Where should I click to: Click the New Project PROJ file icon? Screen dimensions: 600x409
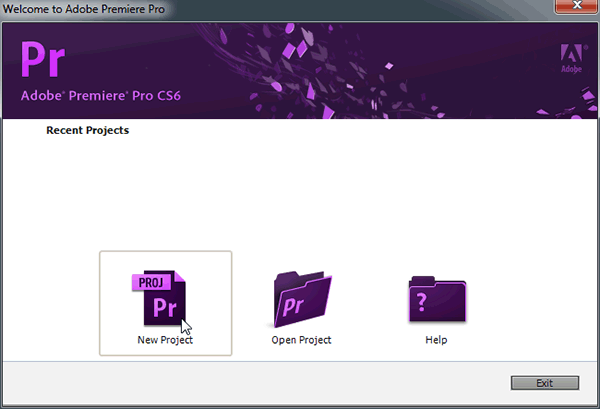[x=159, y=298]
